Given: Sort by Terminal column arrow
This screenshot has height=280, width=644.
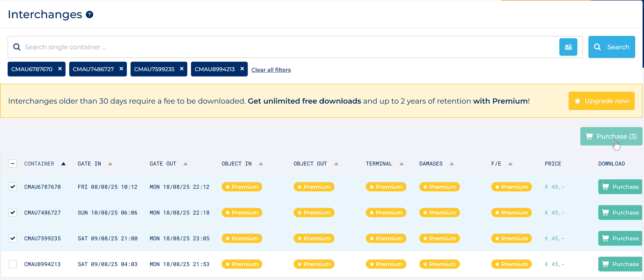Looking at the screenshot, I should [x=401, y=164].
